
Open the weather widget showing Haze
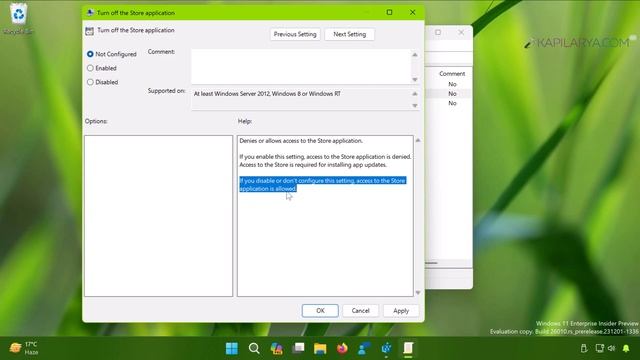[24, 348]
